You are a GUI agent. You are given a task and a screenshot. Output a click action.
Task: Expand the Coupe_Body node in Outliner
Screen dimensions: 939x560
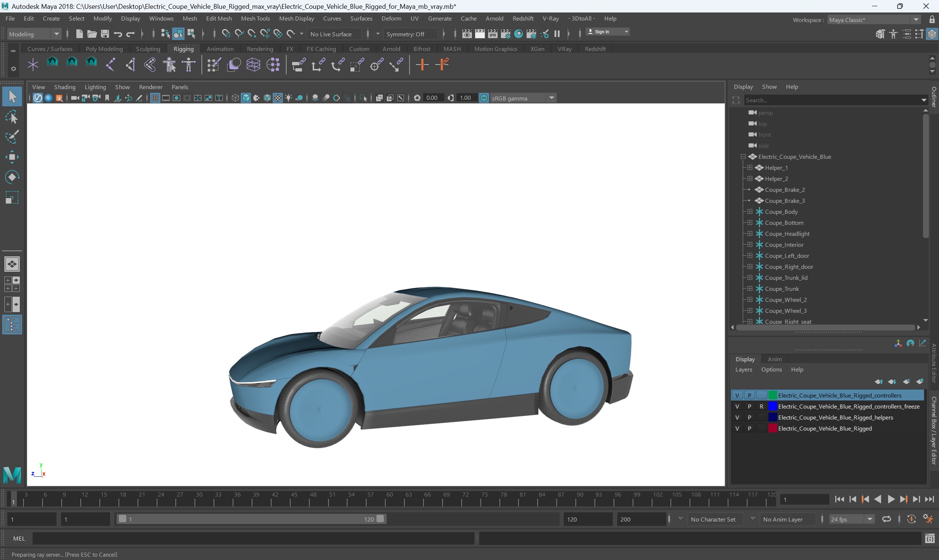[x=750, y=212]
